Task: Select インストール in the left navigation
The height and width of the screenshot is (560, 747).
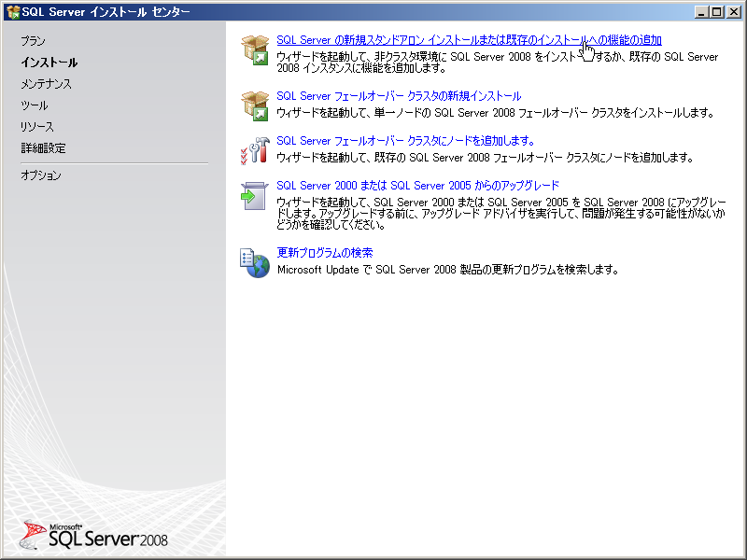Action: pos(49,63)
